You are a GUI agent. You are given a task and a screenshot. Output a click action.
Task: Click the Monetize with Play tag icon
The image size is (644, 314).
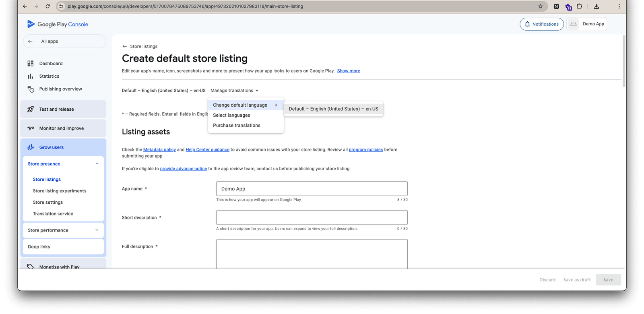(x=31, y=266)
